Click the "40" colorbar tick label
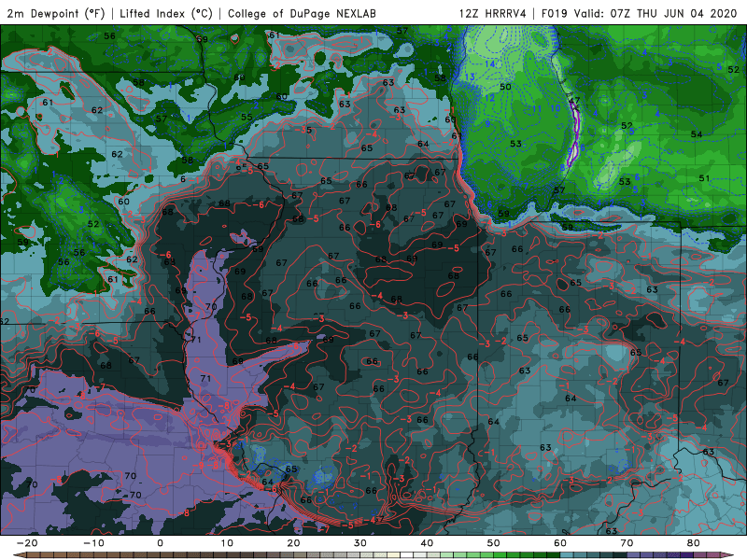Viewport: 747px width, 560px height. (427, 543)
